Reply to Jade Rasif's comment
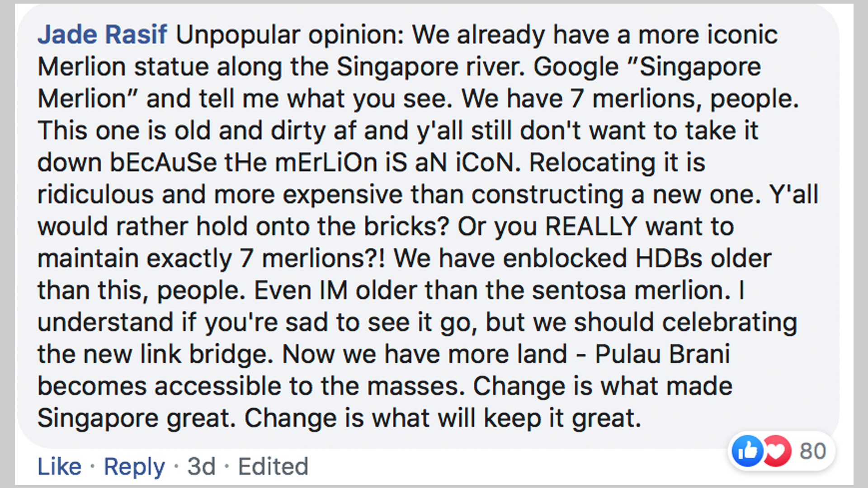 coord(134,466)
